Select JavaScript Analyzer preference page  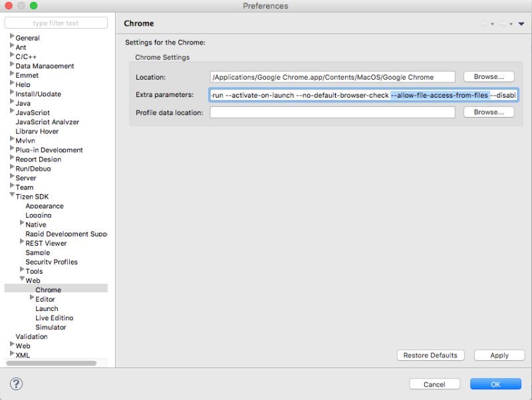tap(47, 122)
